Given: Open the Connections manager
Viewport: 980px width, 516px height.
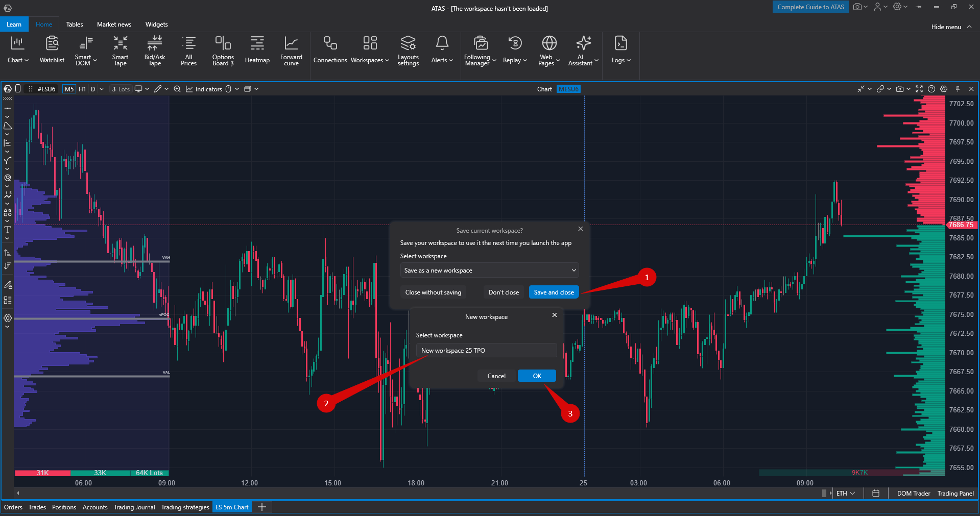Looking at the screenshot, I should pos(330,50).
